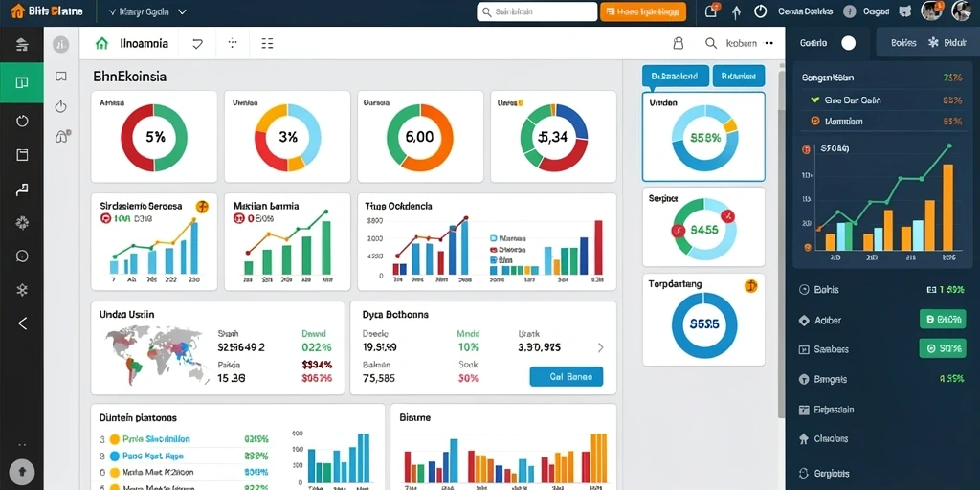Click the blue Cal Benao button

pyautogui.click(x=567, y=376)
